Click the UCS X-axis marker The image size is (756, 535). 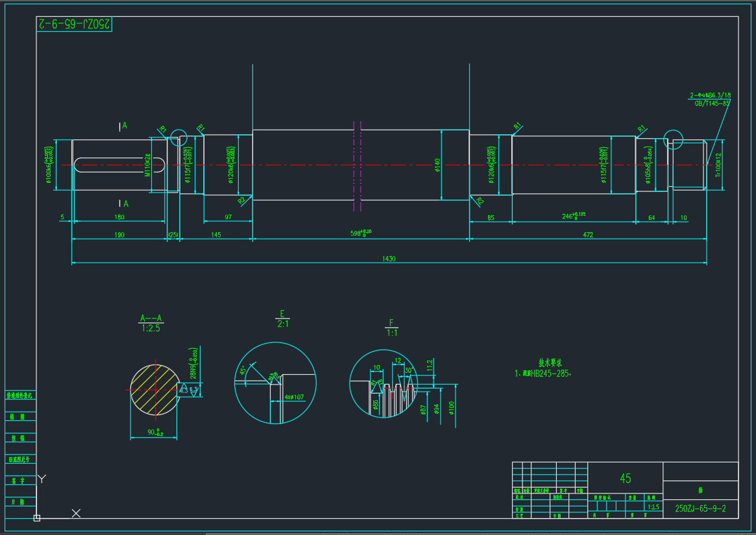tap(76, 513)
